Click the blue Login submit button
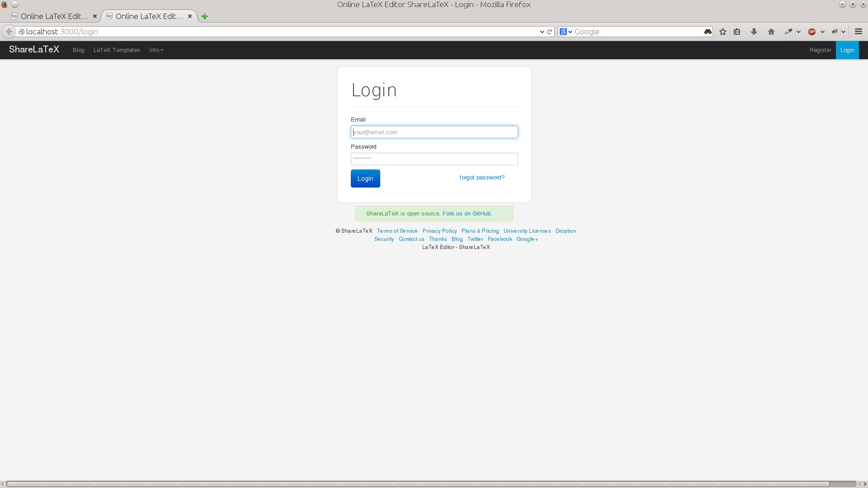This screenshot has height=488, width=868. [x=365, y=178]
